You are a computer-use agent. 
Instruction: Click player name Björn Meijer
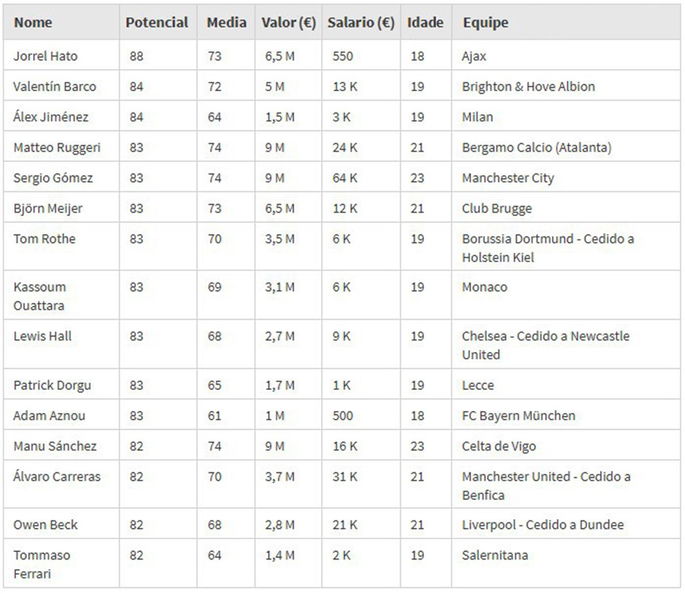(x=48, y=208)
